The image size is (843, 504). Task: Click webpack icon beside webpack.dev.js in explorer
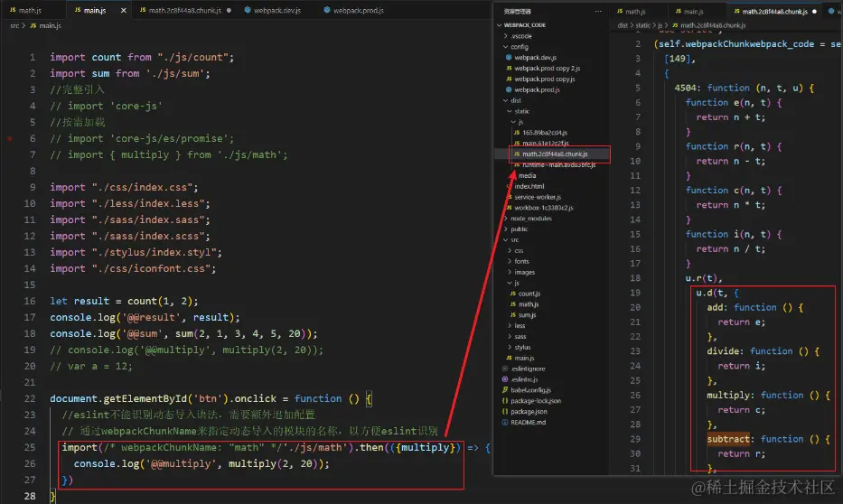click(509, 58)
